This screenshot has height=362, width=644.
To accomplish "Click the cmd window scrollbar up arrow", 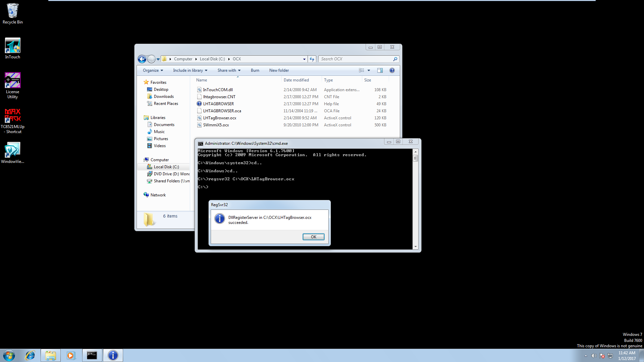I will [x=416, y=151].
